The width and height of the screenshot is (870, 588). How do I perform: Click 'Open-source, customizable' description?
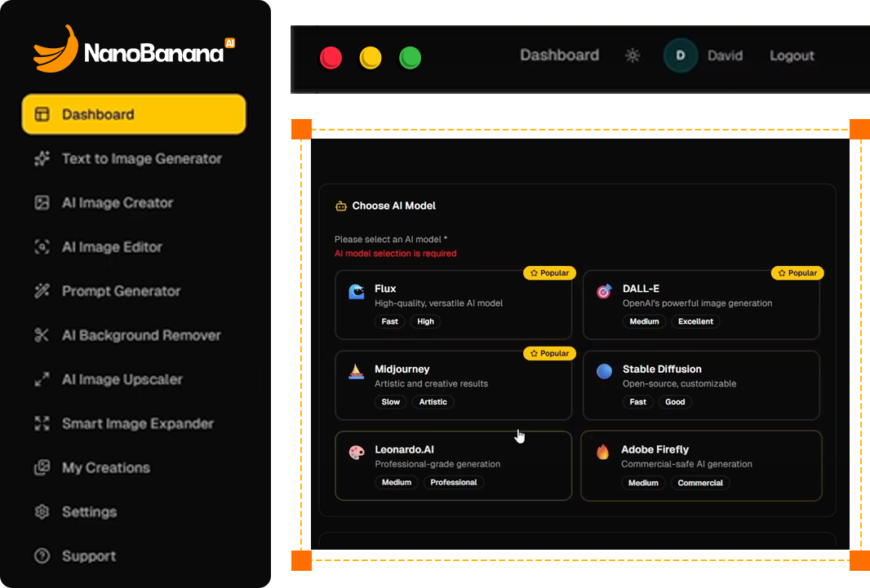click(679, 383)
